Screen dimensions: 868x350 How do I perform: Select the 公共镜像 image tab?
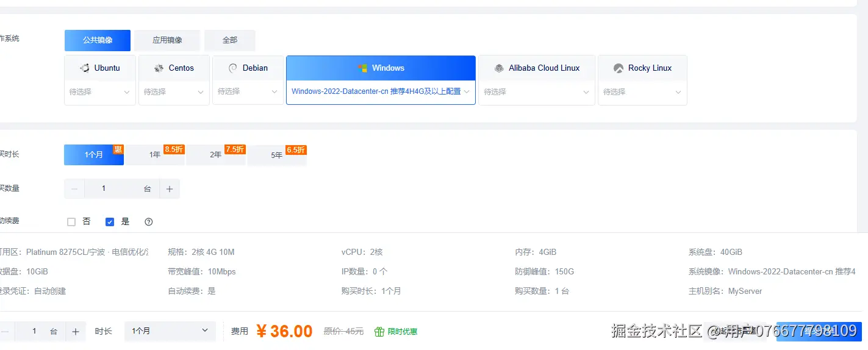click(98, 40)
